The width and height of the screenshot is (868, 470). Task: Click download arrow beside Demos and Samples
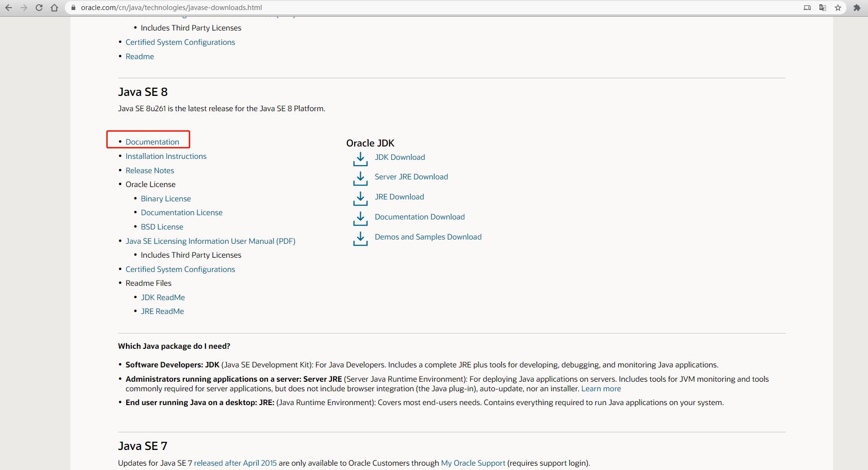pos(360,239)
